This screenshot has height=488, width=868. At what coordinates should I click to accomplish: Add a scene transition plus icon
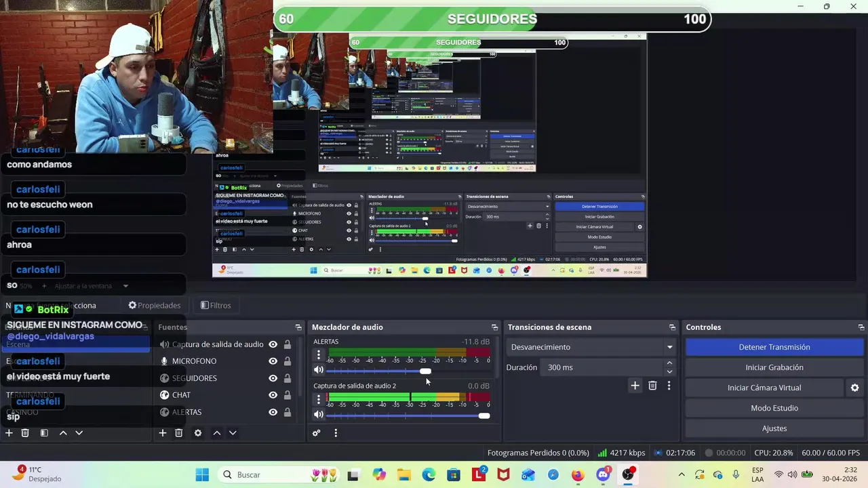click(635, 386)
